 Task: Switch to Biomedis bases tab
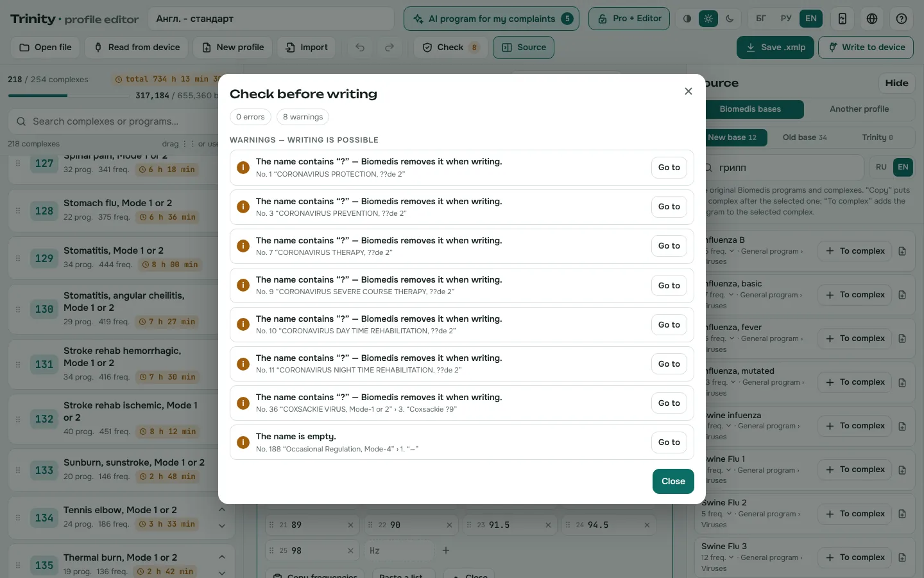[750, 109]
